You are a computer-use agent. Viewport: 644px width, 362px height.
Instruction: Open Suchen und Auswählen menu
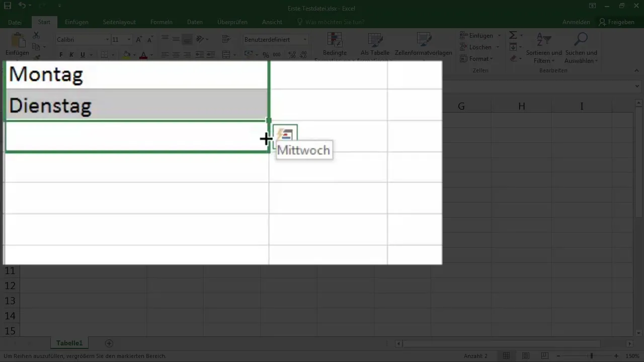[581, 48]
